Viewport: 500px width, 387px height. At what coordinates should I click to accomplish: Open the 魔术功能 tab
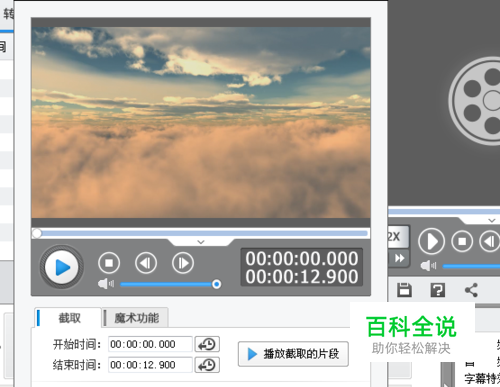pyautogui.click(x=136, y=318)
